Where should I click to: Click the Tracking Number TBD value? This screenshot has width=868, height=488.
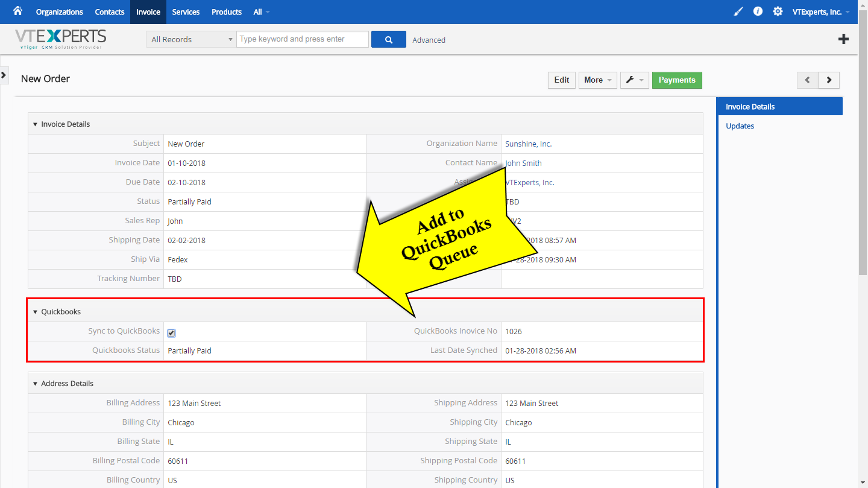[x=175, y=279]
